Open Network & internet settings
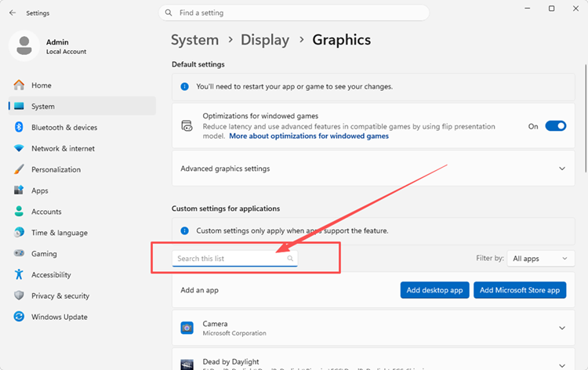The height and width of the screenshot is (370, 588). pyautogui.click(x=82, y=148)
